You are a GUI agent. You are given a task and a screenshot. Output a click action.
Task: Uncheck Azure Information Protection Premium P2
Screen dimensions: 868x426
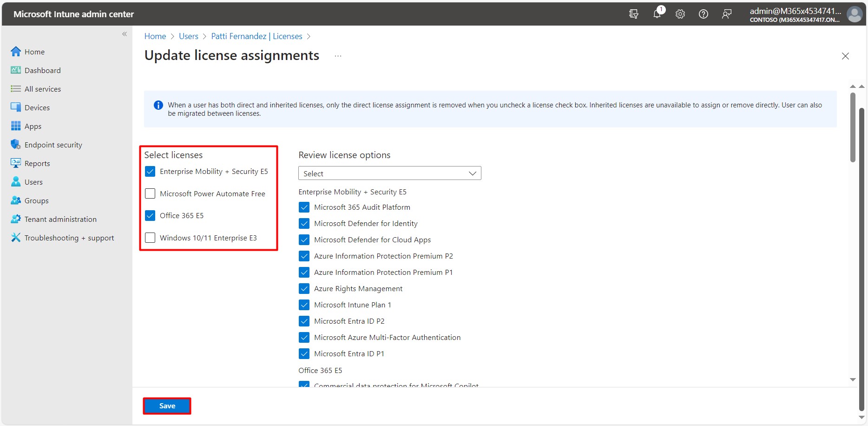point(304,256)
